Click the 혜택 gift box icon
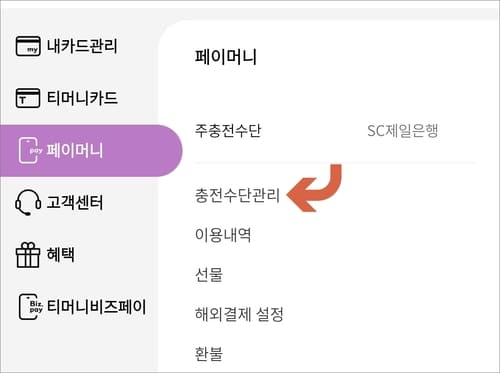The height and width of the screenshot is (373, 500). click(28, 255)
